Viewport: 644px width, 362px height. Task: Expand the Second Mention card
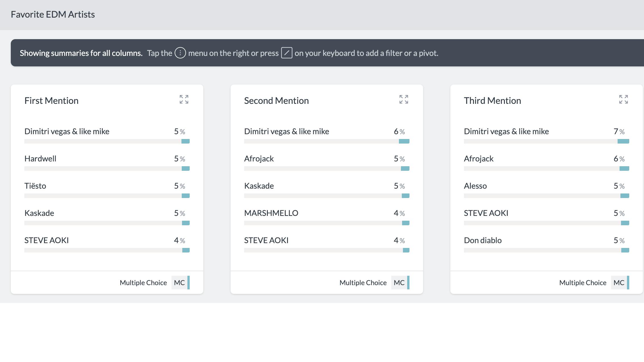click(x=403, y=99)
